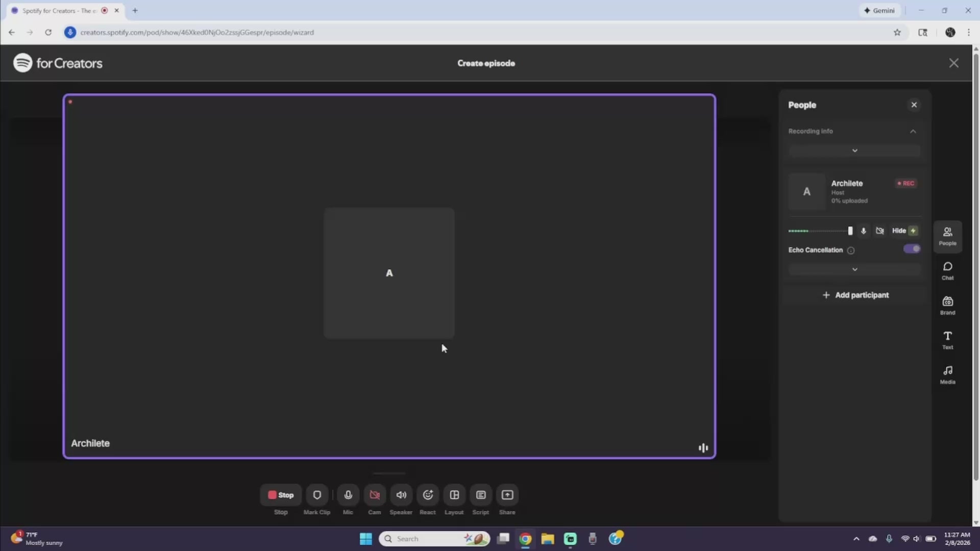
Task: Switch to the People tab in sidebar
Action: (x=947, y=236)
